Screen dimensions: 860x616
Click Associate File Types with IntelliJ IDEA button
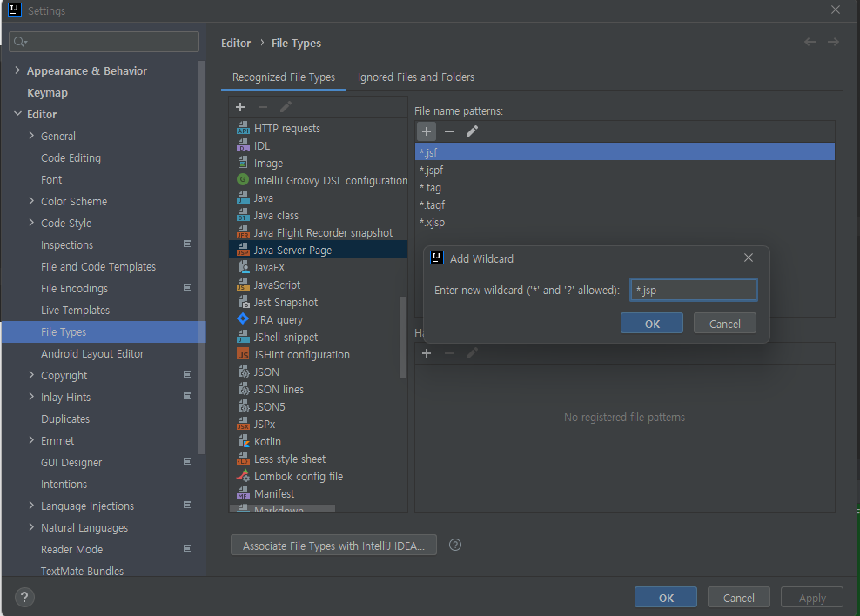tap(333, 546)
